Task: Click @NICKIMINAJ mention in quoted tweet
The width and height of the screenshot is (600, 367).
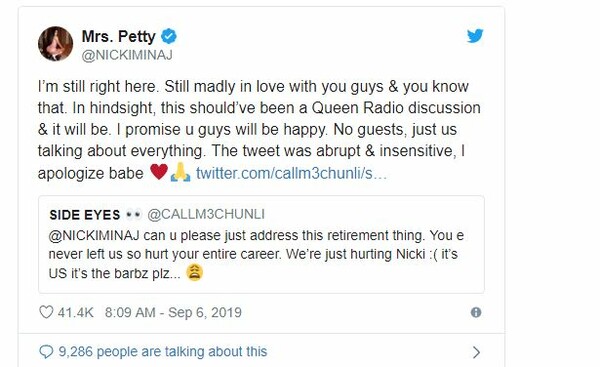Action: tap(94, 235)
